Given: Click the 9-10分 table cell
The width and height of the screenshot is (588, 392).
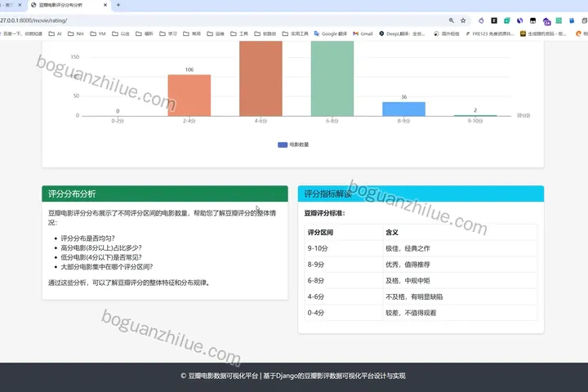Looking at the screenshot, I should click(x=344, y=248).
